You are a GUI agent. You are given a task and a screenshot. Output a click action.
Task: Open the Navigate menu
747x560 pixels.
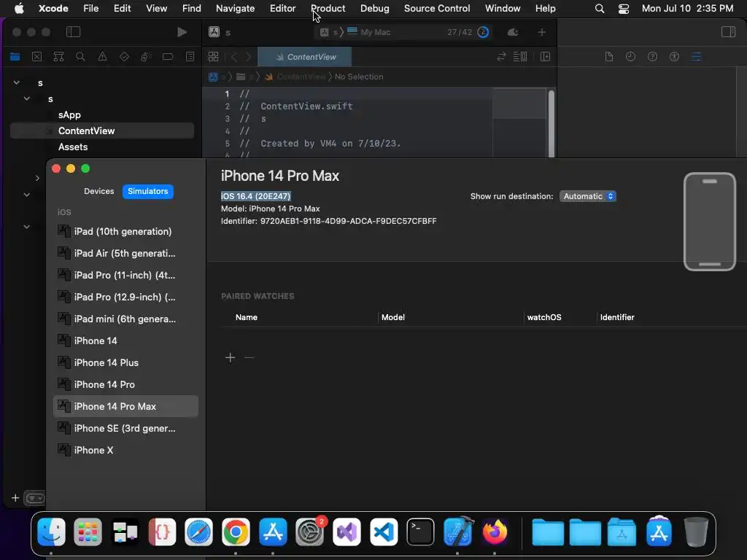[236, 8]
